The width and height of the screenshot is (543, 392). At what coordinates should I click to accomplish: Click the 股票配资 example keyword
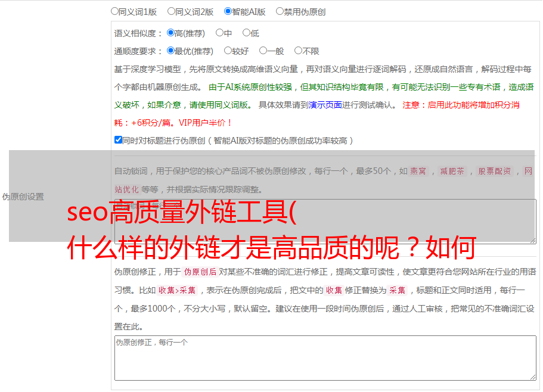(495, 171)
